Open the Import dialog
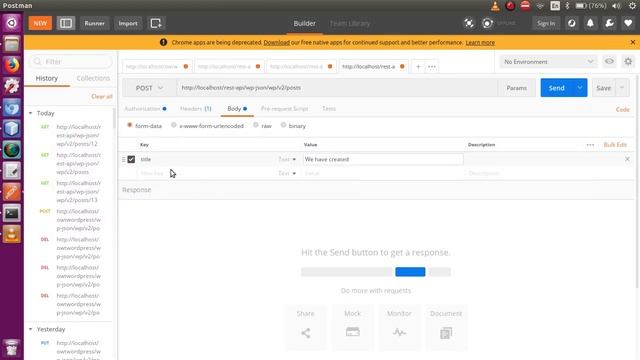 click(128, 23)
